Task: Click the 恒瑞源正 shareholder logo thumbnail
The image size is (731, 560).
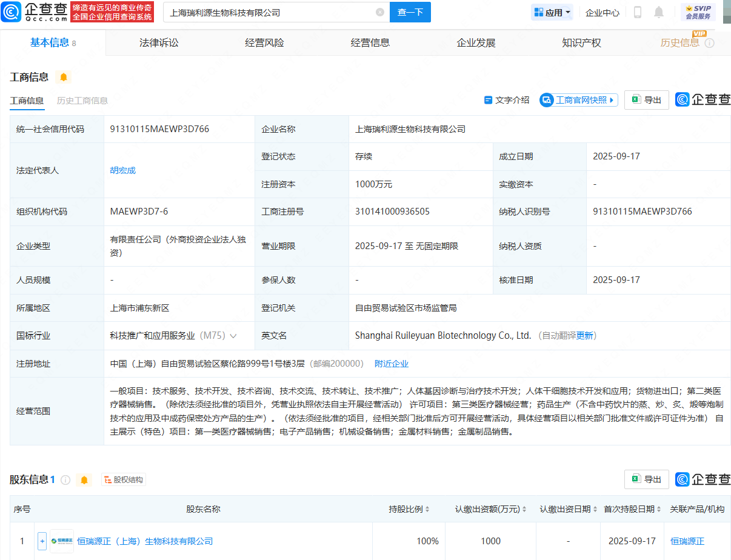Action: pyautogui.click(x=62, y=541)
